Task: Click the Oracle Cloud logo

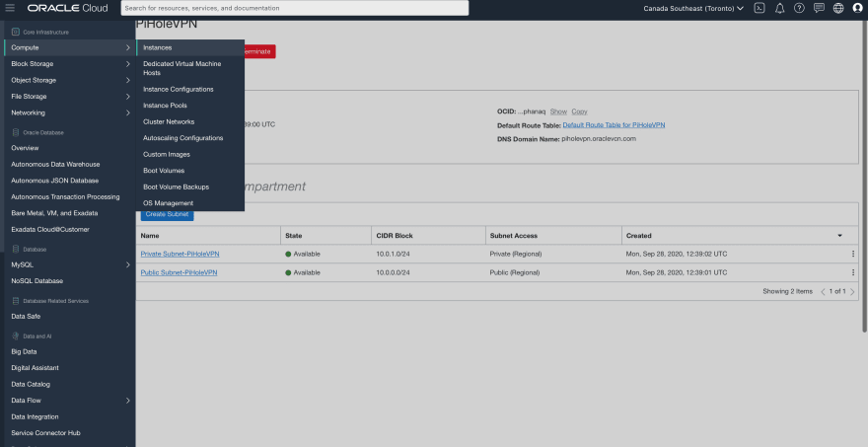Action: [67, 8]
